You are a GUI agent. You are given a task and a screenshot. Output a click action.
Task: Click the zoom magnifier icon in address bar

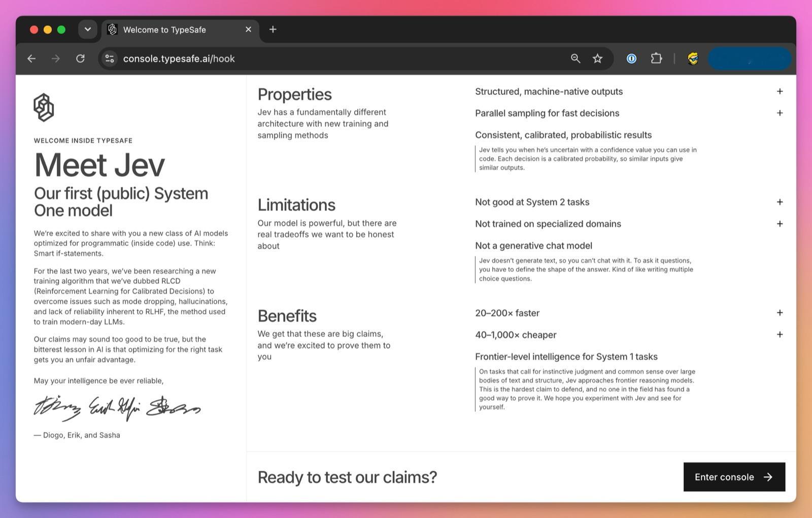point(576,59)
